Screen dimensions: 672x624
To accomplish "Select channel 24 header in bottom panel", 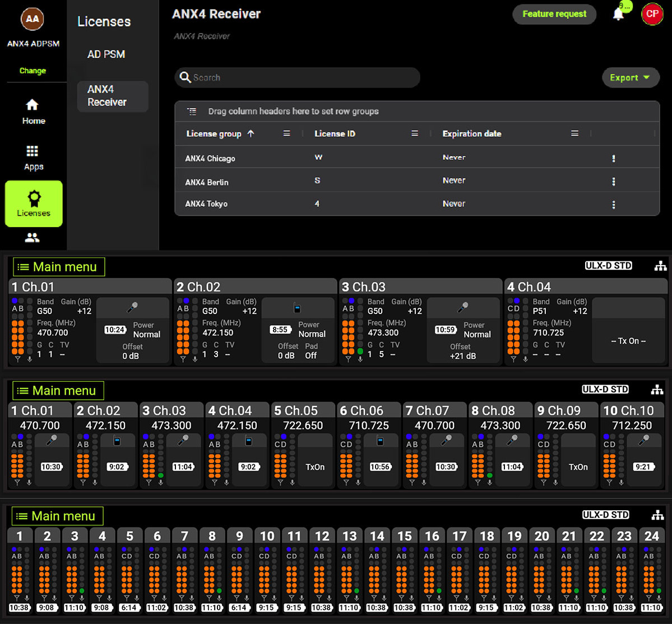I will click(x=651, y=536).
